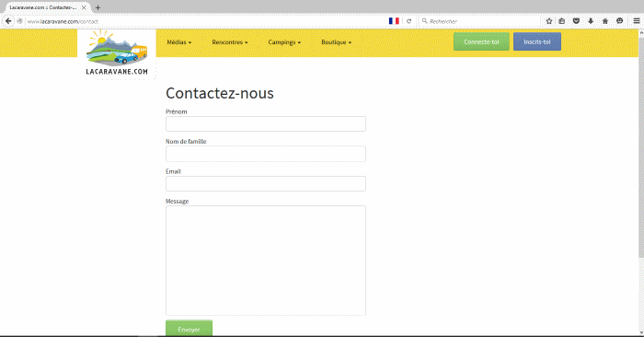Click the Message label
Viewport: 644px width, 337px height.
pyautogui.click(x=177, y=201)
